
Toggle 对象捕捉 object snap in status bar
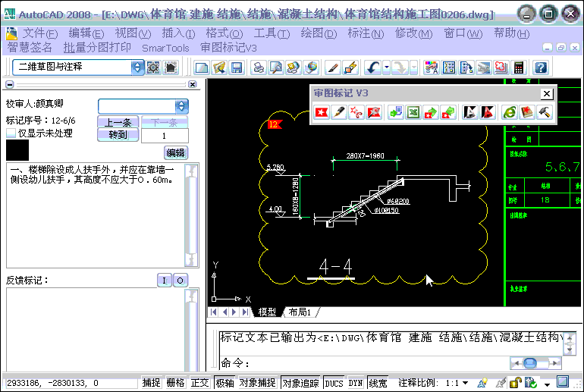coord(257,383)
